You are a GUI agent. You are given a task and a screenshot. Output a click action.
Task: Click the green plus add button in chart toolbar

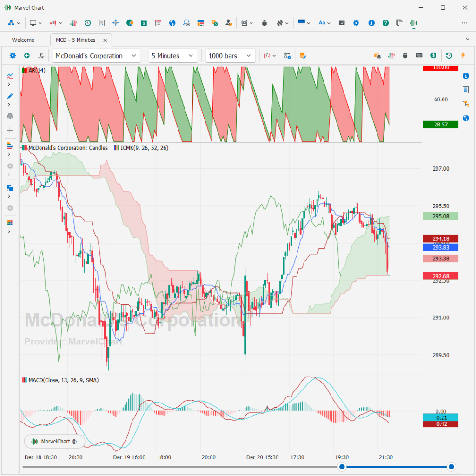(26, 56)
